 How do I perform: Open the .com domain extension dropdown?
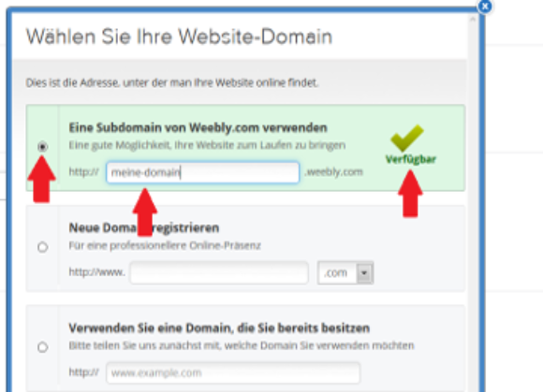pos(345,273)
